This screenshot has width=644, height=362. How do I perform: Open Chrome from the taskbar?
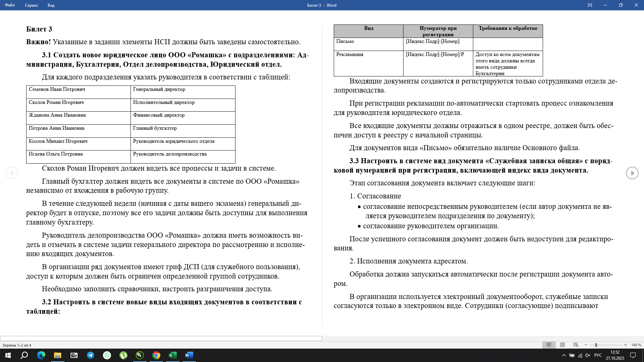tap(156, 356)
